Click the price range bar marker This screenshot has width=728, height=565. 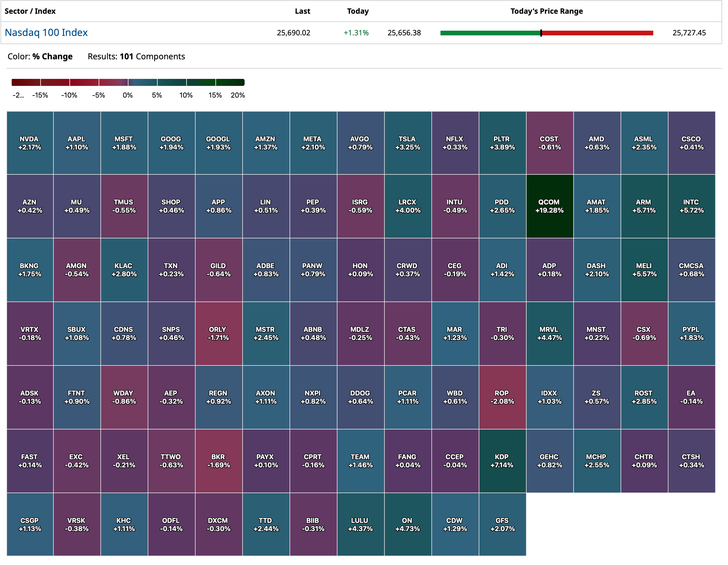pyautogui.click(x=541, y=33)
